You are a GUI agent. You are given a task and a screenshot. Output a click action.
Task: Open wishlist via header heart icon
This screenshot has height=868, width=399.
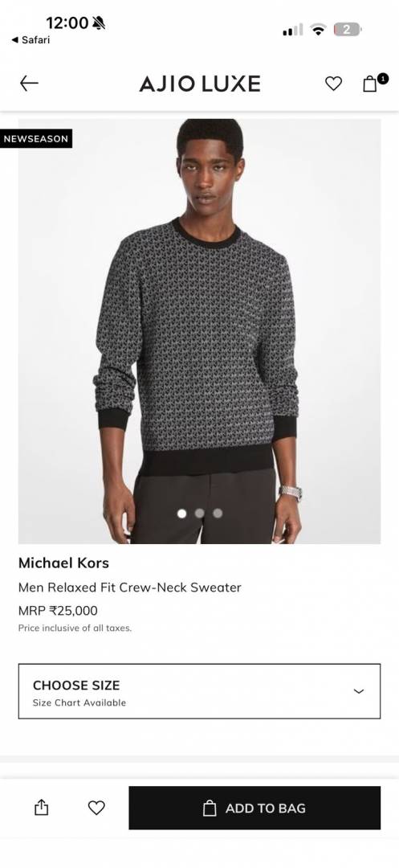point(333,84)
